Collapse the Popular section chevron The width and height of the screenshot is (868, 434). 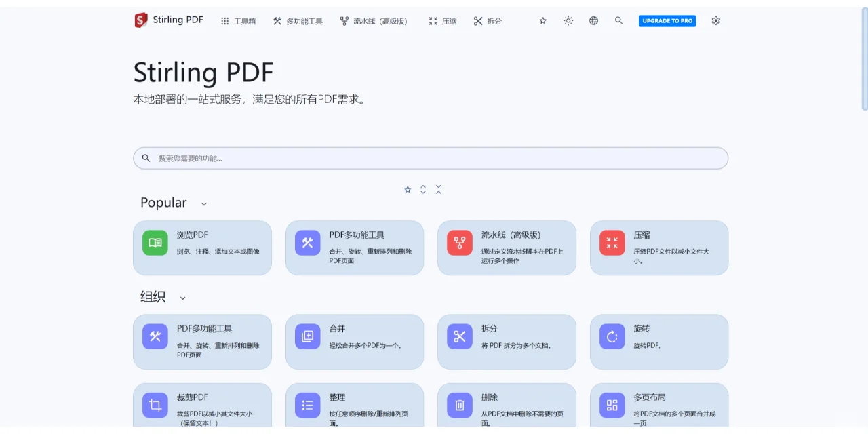pos(204,204)
